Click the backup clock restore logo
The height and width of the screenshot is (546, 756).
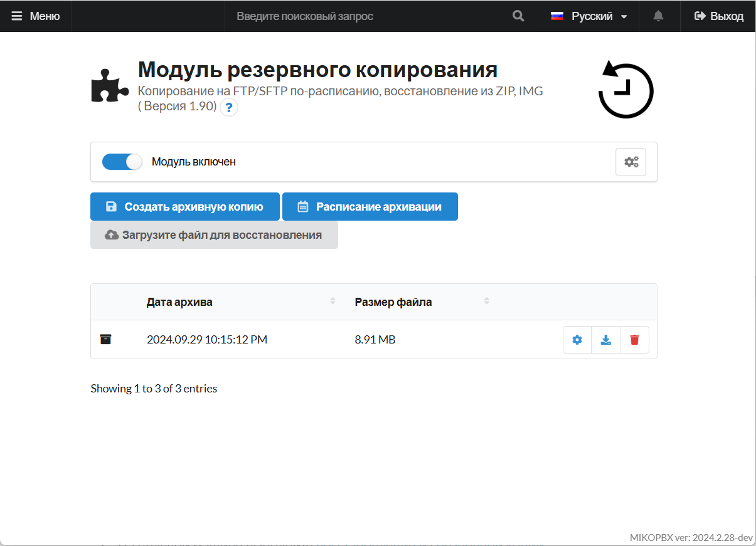coord(625,90)
